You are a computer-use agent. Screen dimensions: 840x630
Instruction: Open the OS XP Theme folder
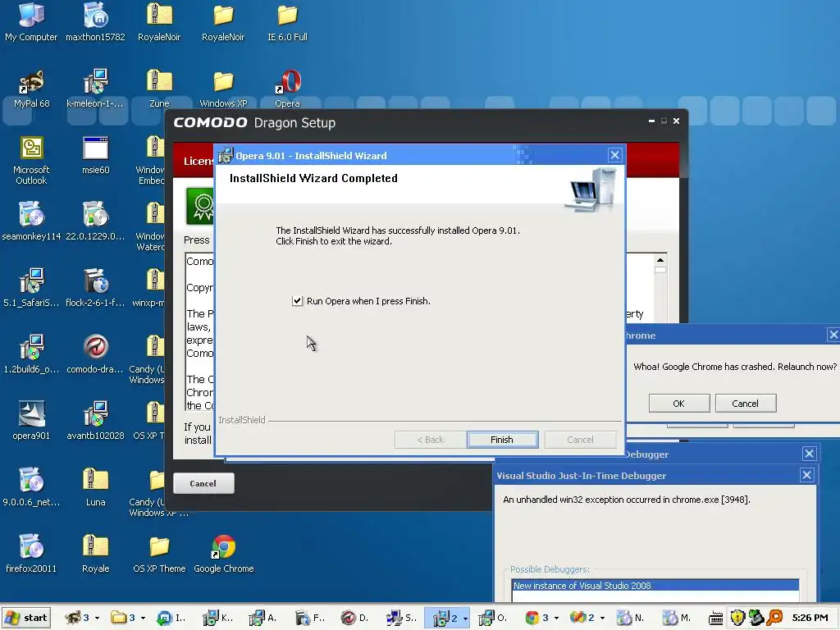(159, 553)
